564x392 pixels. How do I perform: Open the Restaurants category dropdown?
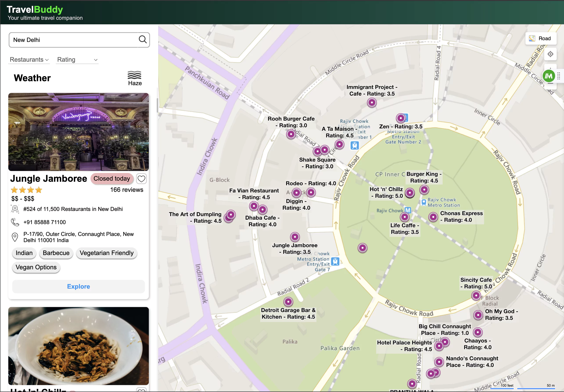(x=29, y=60)
